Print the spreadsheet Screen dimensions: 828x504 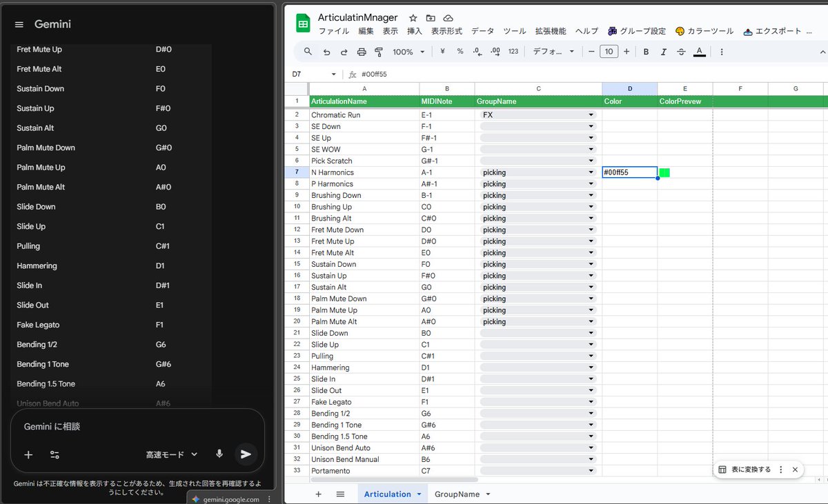pos(362,52)
